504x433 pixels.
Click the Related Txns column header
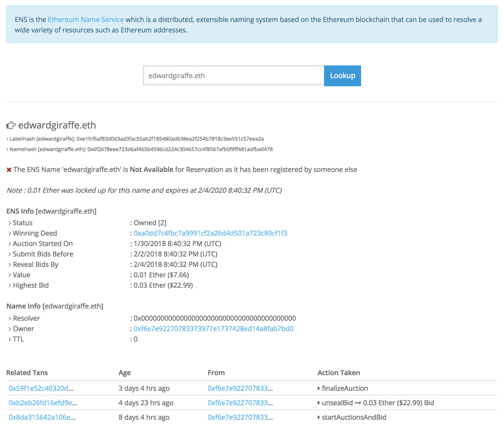[x=27, y=372]
